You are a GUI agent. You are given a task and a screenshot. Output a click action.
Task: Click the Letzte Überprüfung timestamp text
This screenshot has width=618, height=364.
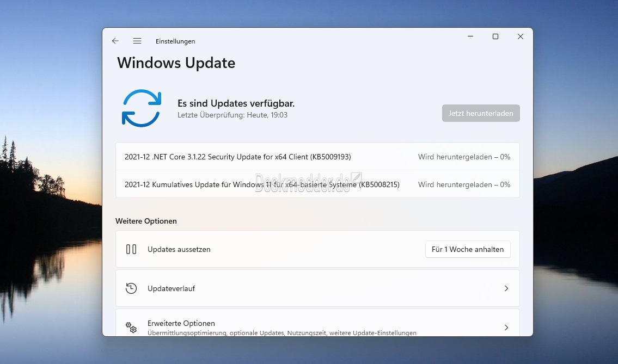[x=232, y=115]
